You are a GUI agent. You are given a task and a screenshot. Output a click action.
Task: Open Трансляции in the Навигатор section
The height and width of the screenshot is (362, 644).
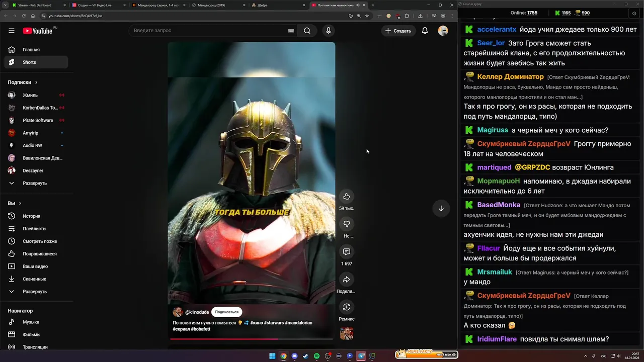coord(35,347)
